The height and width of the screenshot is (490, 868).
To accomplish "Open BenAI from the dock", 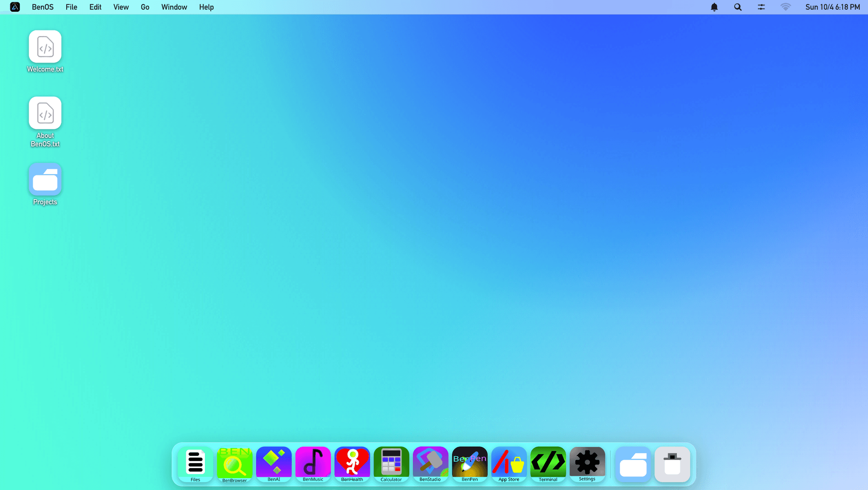I will click(274, 464).
